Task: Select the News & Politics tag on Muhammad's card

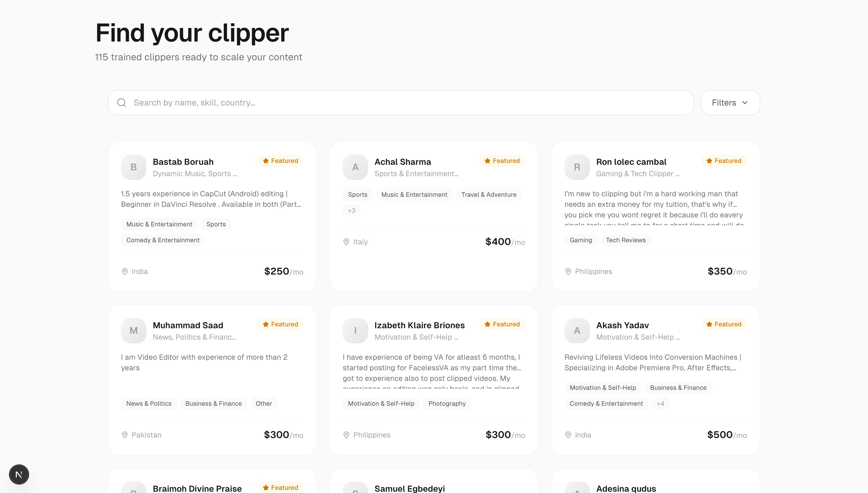Action: coord(149,403)
